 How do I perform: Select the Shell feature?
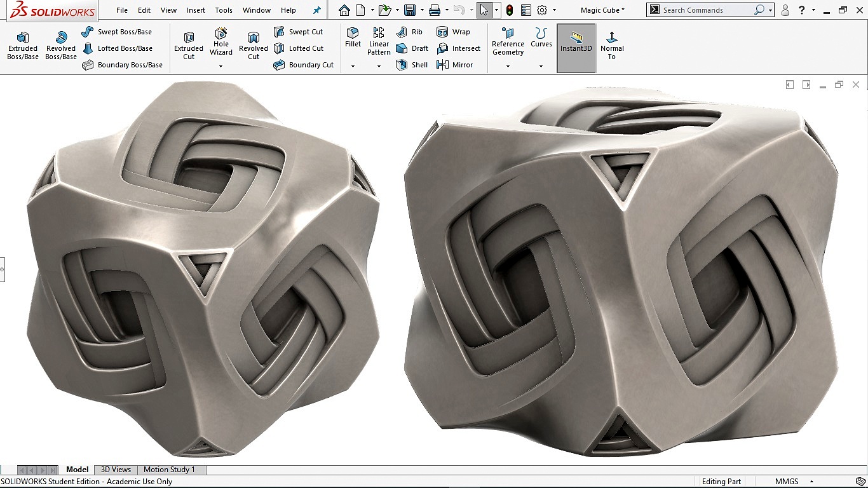(x=412, y=65)
